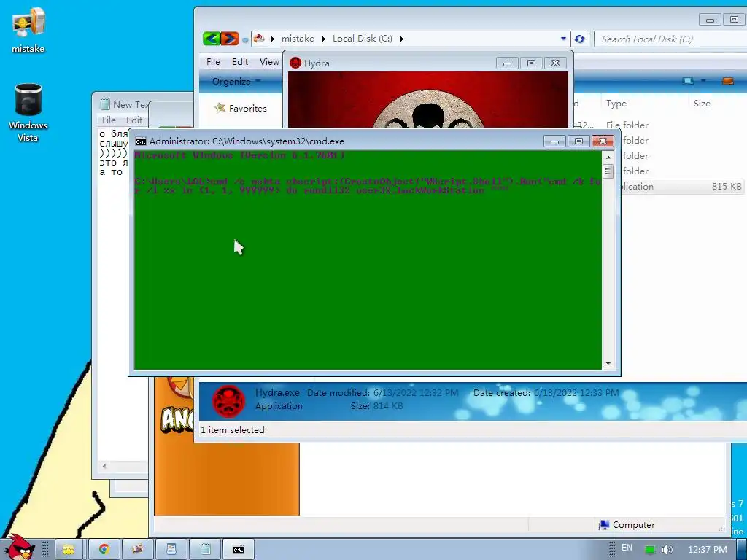Maximize the Hydra window
Image resolution: width=747 pixels, height=560 pixels.
pyautogui.click(x=531, y=63)
